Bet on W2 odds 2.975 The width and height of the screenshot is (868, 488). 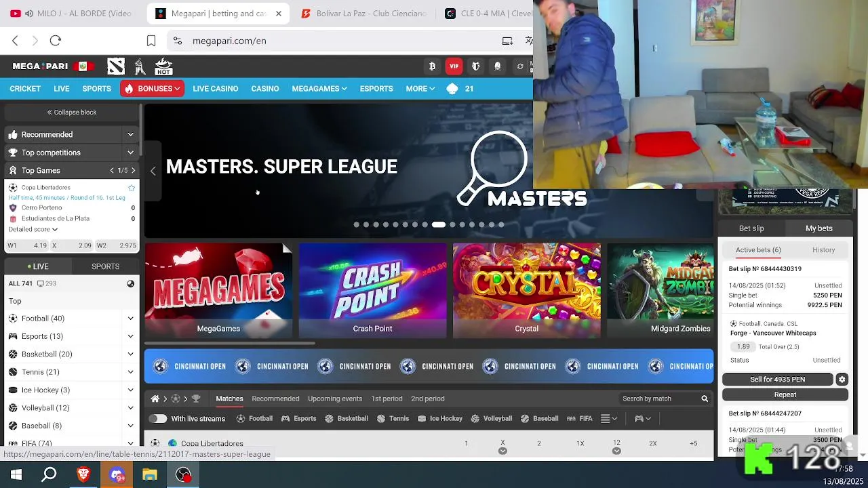(x=117, y=245)
